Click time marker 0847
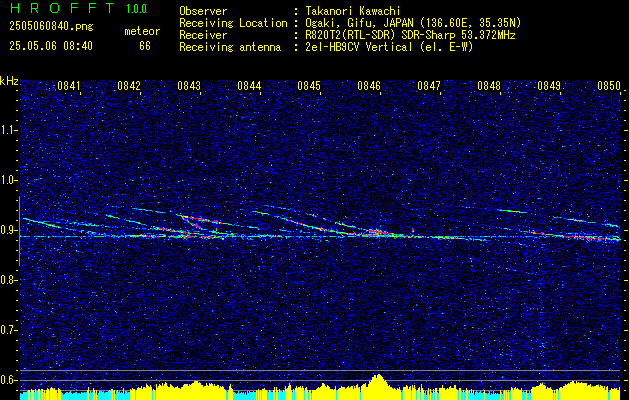 tap(429, 85)
